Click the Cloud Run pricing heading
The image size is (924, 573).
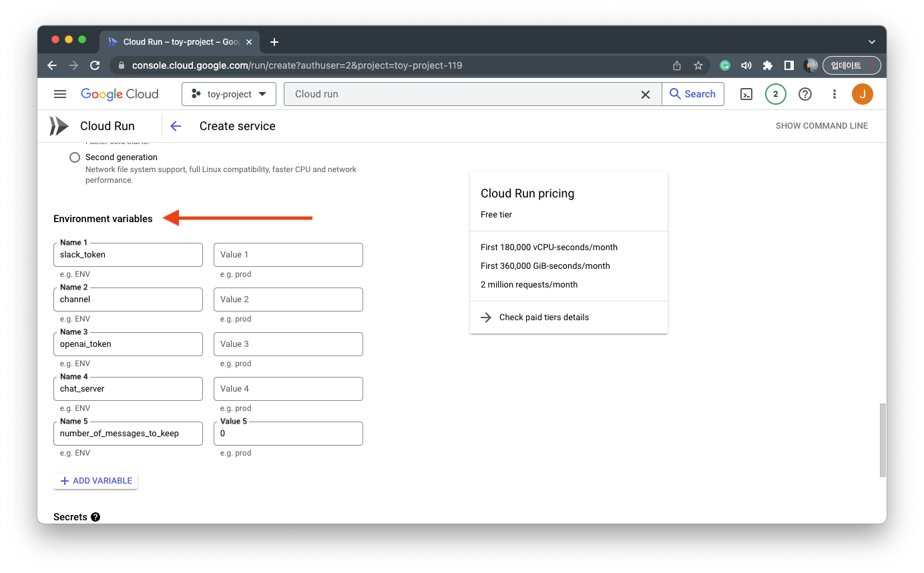coord(527,193)
